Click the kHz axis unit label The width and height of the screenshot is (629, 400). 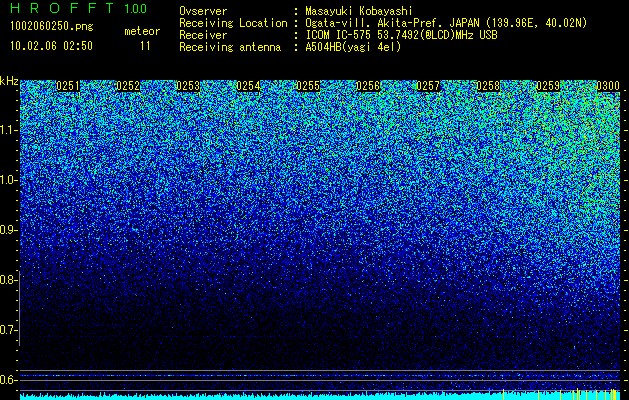point(9,81)
